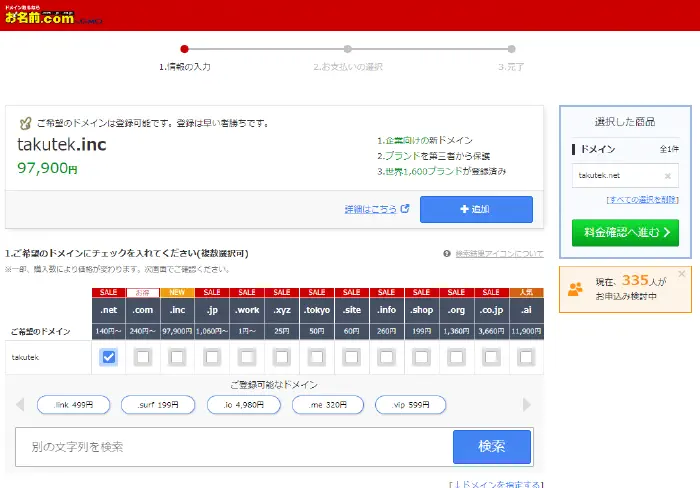Screen dimensions: 700x488
Task: Click the .inc column header
Action: click(177, 310)
